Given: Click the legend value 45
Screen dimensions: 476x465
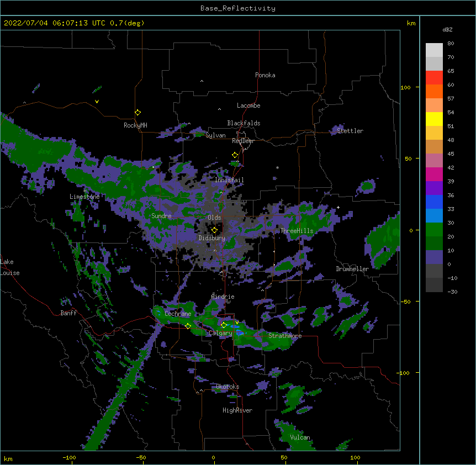Looking at the screenshot, I should (451, 154).
